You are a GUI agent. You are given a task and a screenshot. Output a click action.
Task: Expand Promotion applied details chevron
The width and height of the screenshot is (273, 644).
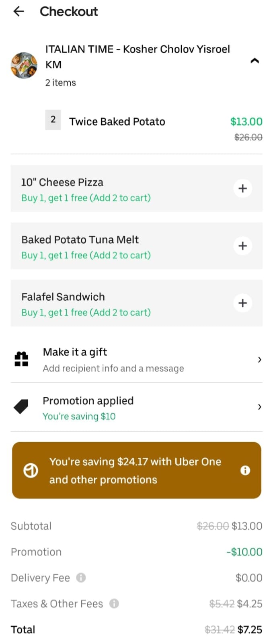(x=259, y=407)
